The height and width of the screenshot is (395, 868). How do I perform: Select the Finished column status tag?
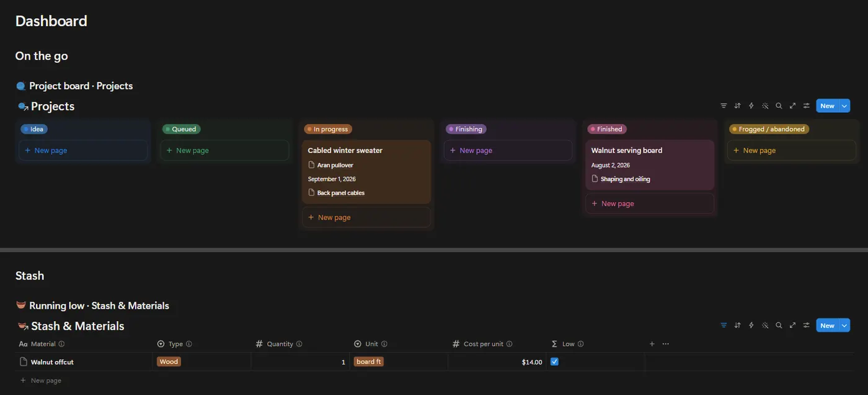[607, 129]
